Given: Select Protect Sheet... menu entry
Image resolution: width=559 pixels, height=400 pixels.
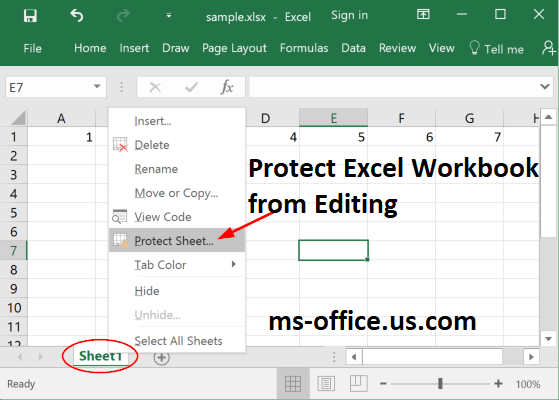Looking at the screenshot, I should pyautogui.click(x=177, y=241).
